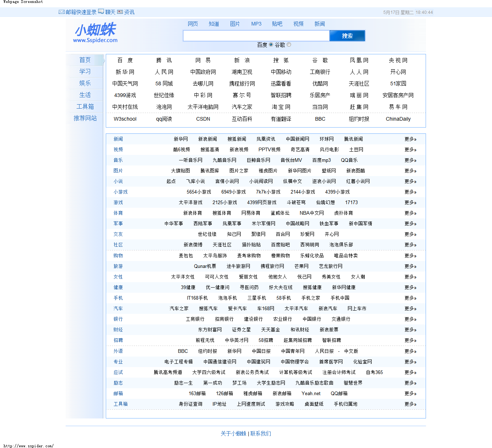This screenshot has height=448, width=492.
Task: Open the 邮箱快速登录 link
Action: tap(81, 12)
